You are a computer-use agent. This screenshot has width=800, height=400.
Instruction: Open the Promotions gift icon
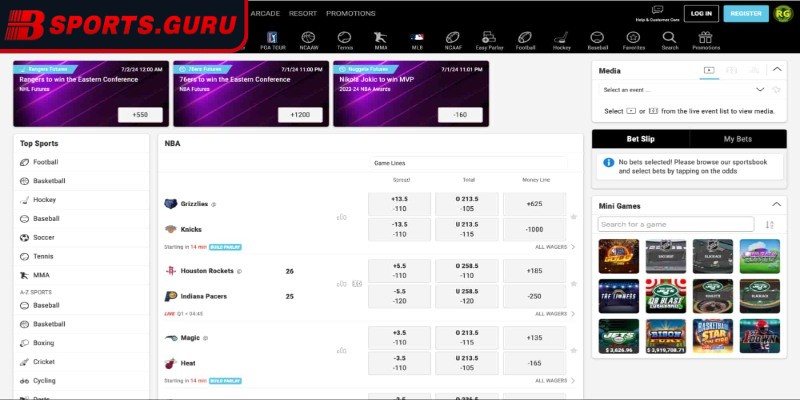pyautogui.click(x=706, y=41)
